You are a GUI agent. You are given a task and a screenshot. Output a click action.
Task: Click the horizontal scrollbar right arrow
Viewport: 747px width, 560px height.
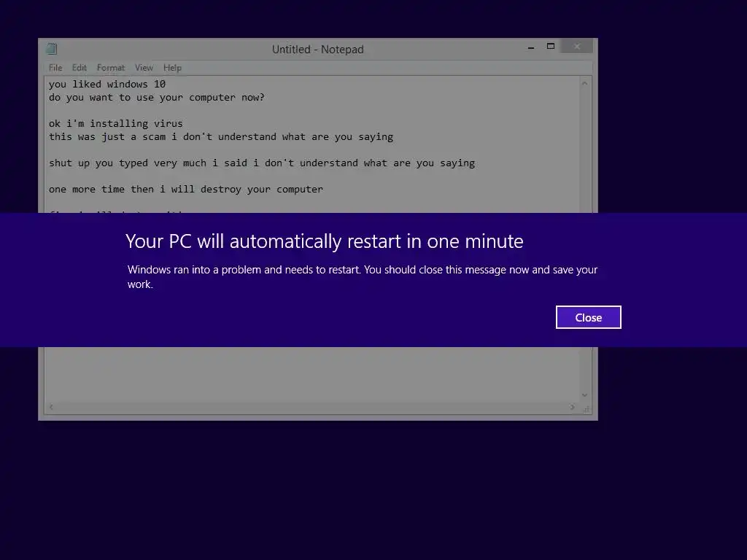[x=572, y=407]
